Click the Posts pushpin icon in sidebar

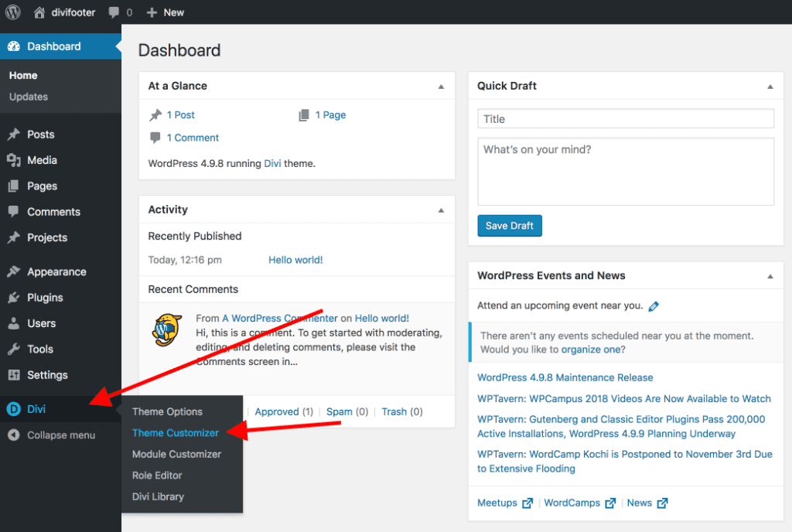pyautogui.click(x=14, y=135)
